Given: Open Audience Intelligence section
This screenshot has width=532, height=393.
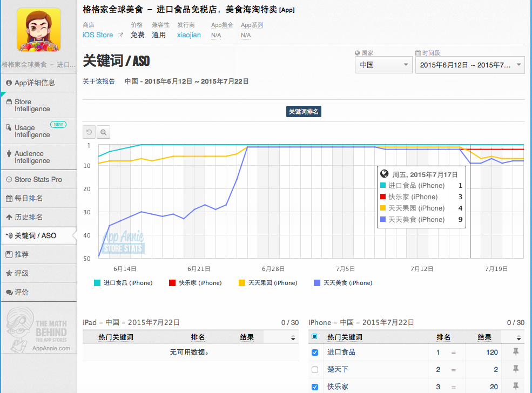Looking at the screenshot, I should point(39,157).
